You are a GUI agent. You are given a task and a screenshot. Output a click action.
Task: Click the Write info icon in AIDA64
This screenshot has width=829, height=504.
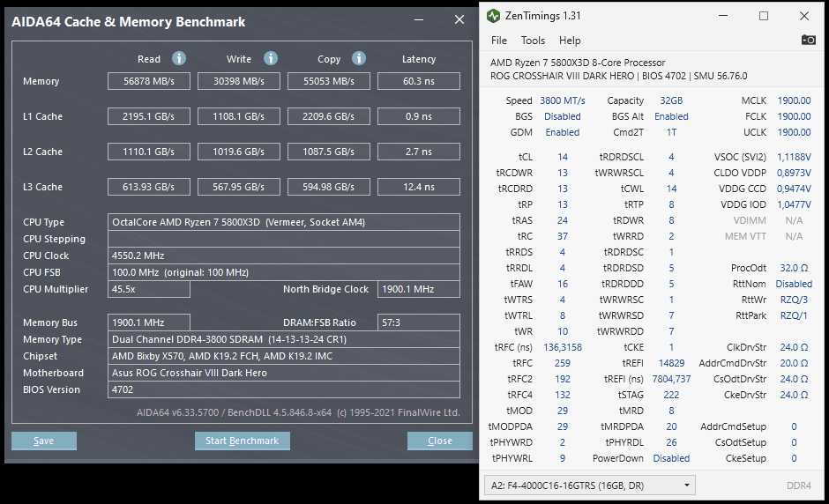pyautogui.click(x=271, y=58)
